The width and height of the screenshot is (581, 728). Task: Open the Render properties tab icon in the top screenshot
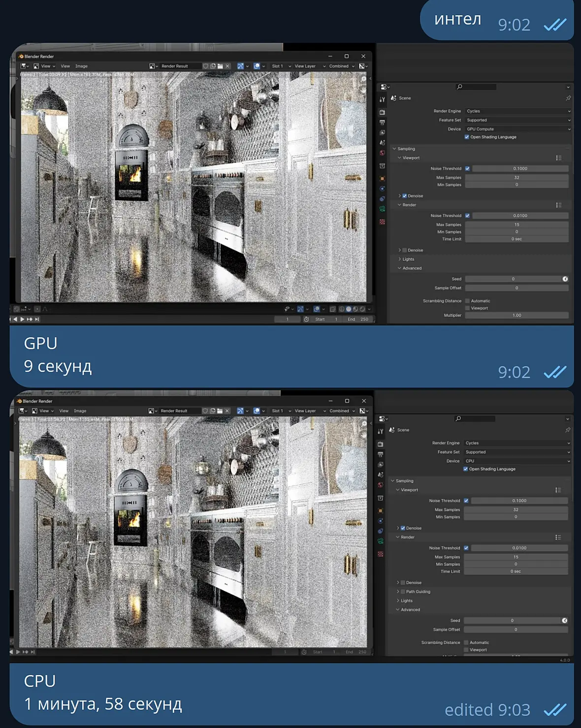pos(382,112)
